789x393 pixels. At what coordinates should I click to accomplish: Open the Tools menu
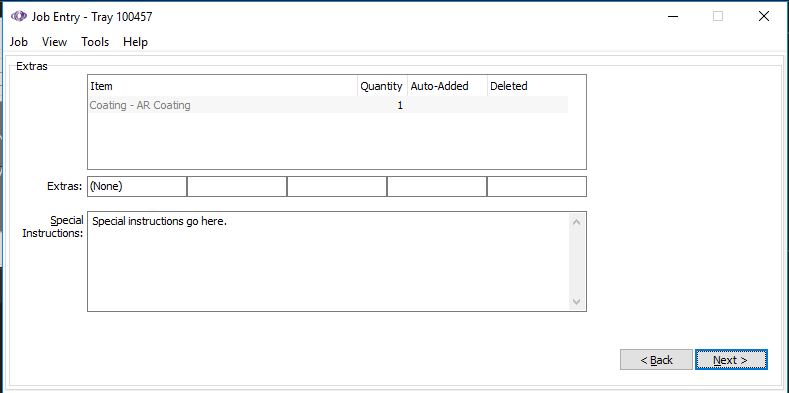coord(95,42)
